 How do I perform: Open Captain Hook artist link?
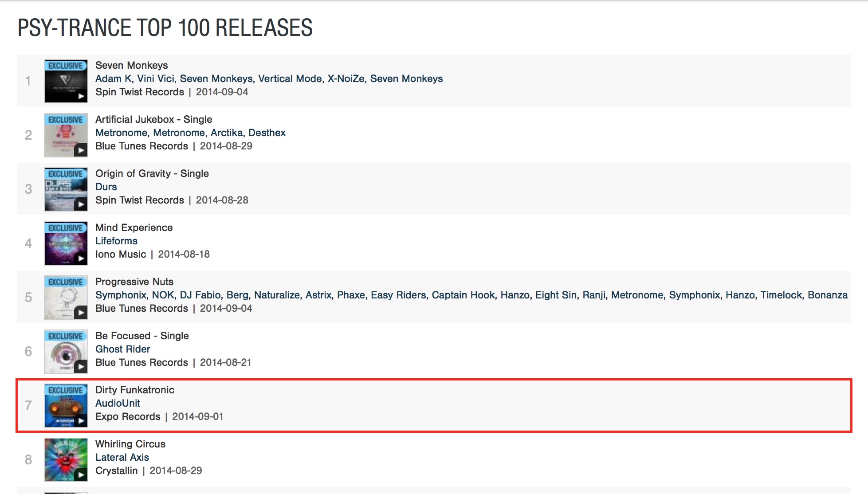[x=463, y=295]
